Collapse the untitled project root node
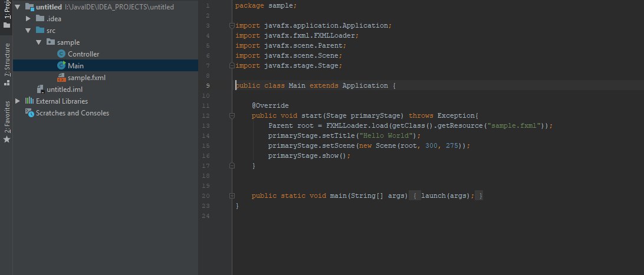Screen dimensions: 644x275 17,7
